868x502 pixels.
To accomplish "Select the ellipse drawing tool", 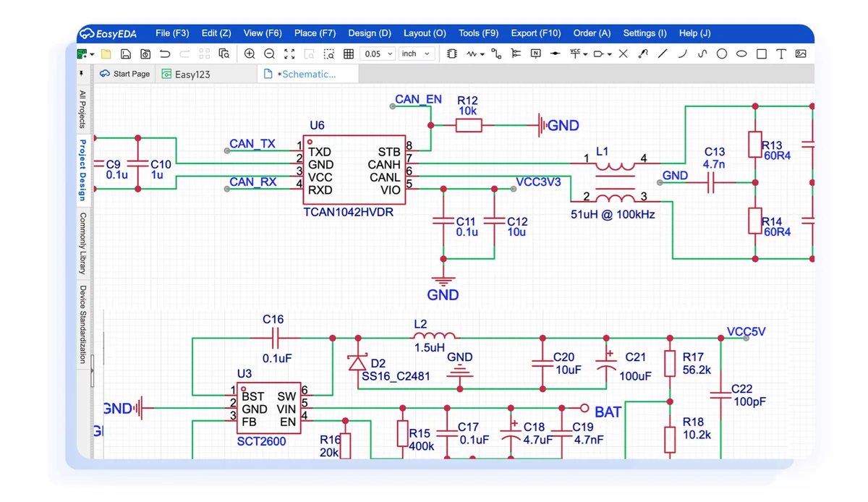I will click(x=741, y=54).
